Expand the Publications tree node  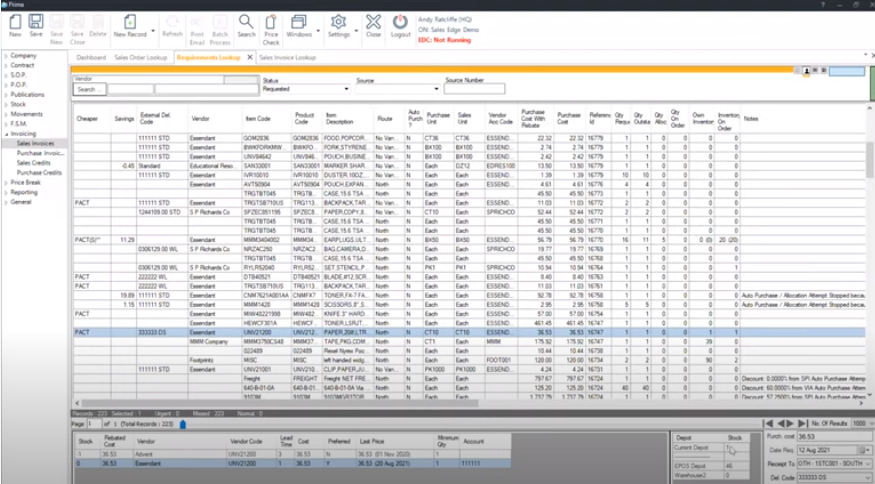pyautogui.click(x=6, y=94)
